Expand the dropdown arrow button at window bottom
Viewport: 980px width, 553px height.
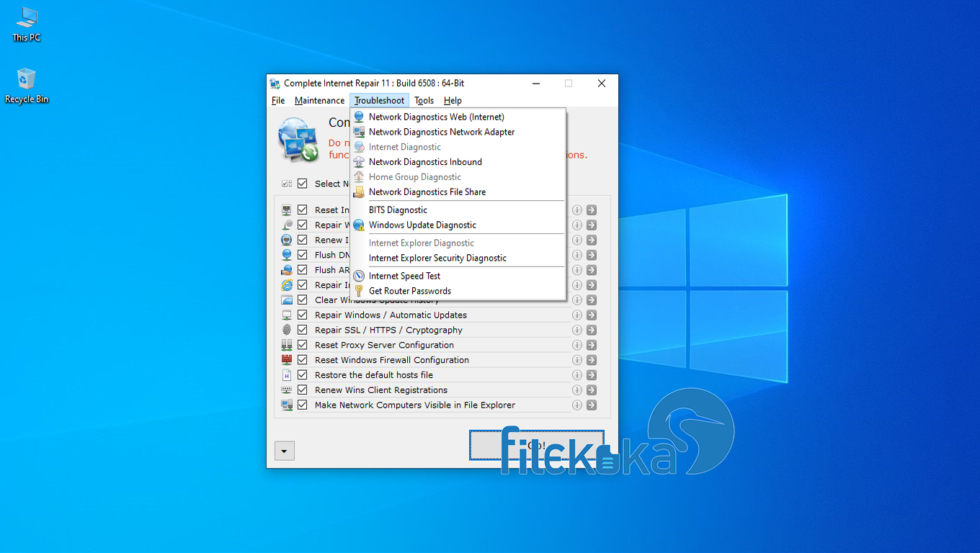click(x=285, y=451)
